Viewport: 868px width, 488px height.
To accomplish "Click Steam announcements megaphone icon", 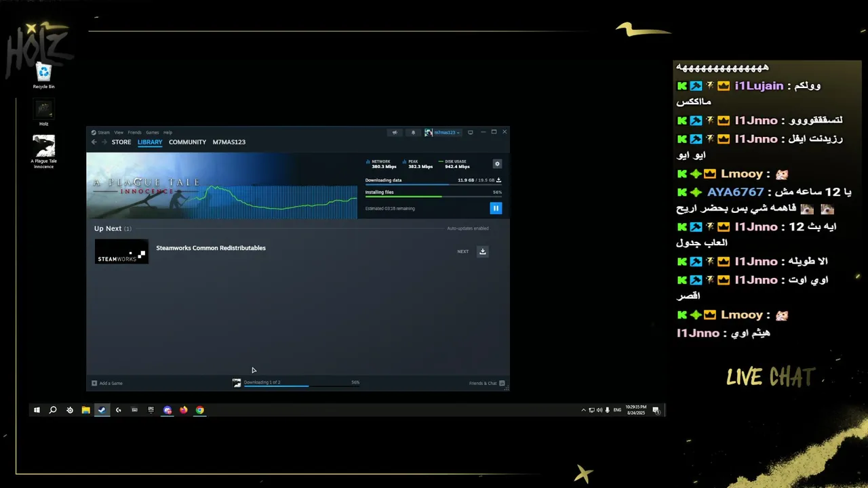I will 395,133.
